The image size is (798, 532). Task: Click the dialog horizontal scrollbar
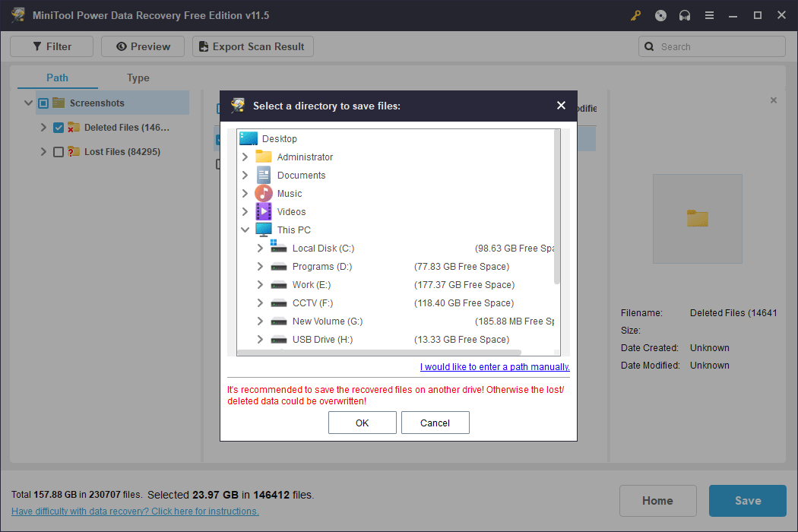click(380, 353)
